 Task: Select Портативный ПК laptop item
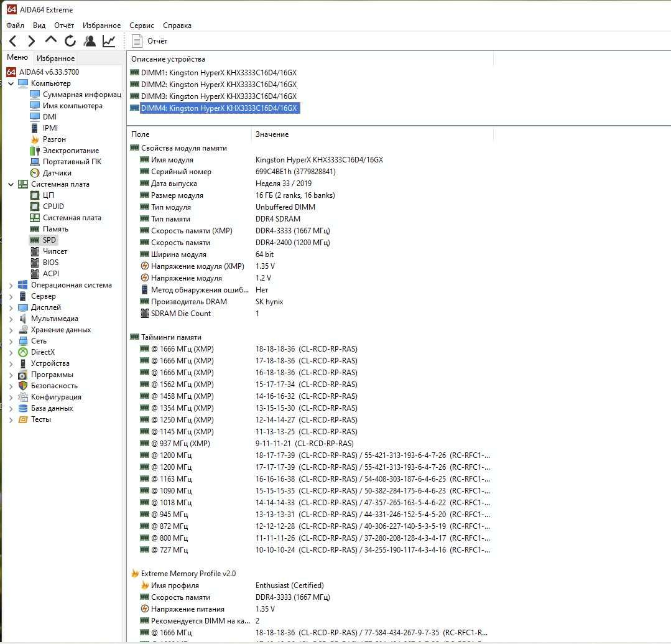coord(72,161)
